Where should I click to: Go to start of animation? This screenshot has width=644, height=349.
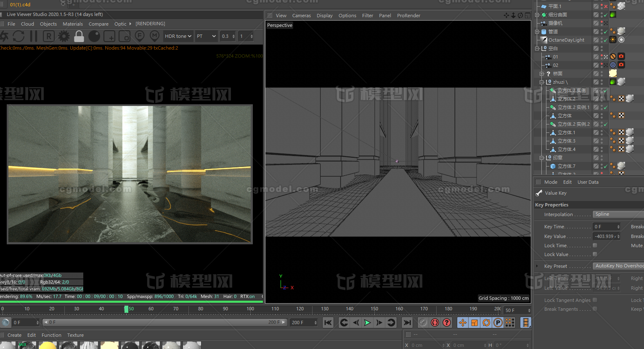(x=328, y=323)
